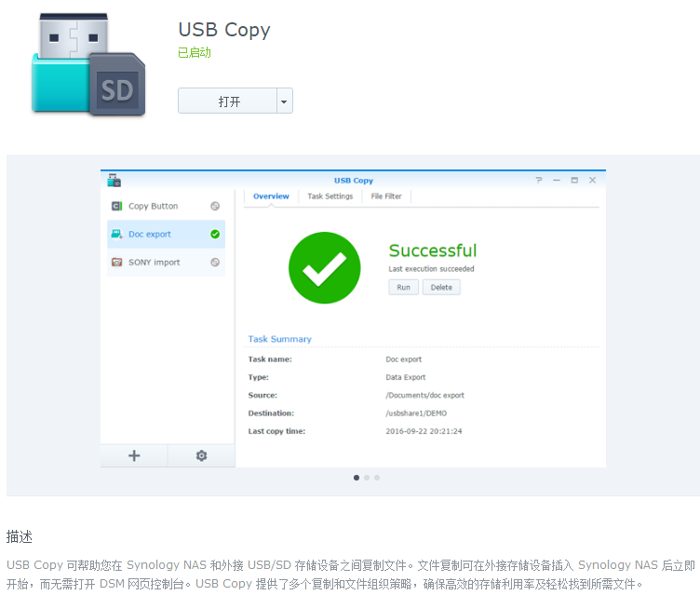Click the grey status icon beside SONY import
The width and height of the screenshot is (700, 609).
[215, 263]
